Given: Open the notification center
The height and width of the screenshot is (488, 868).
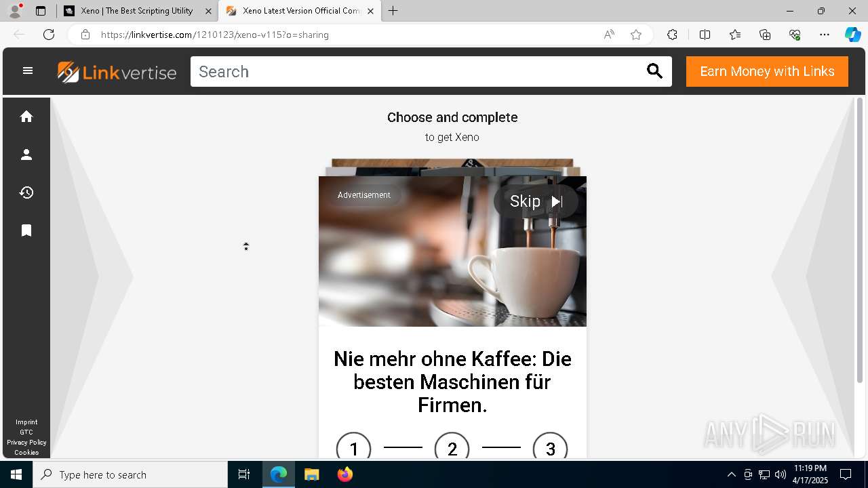Looking at the screenshot, I should tap(846, 474).
